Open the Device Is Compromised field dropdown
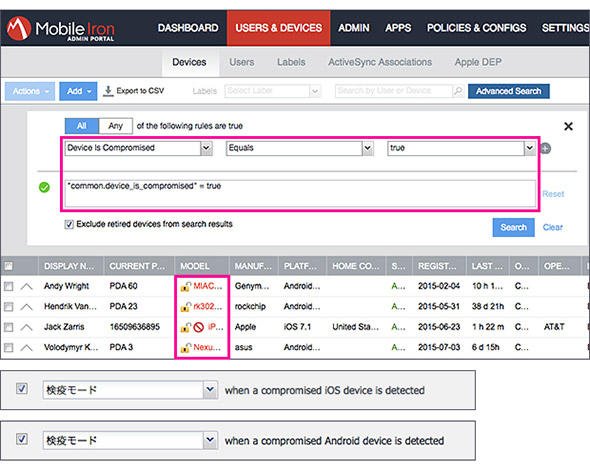 tap(206, 148)
